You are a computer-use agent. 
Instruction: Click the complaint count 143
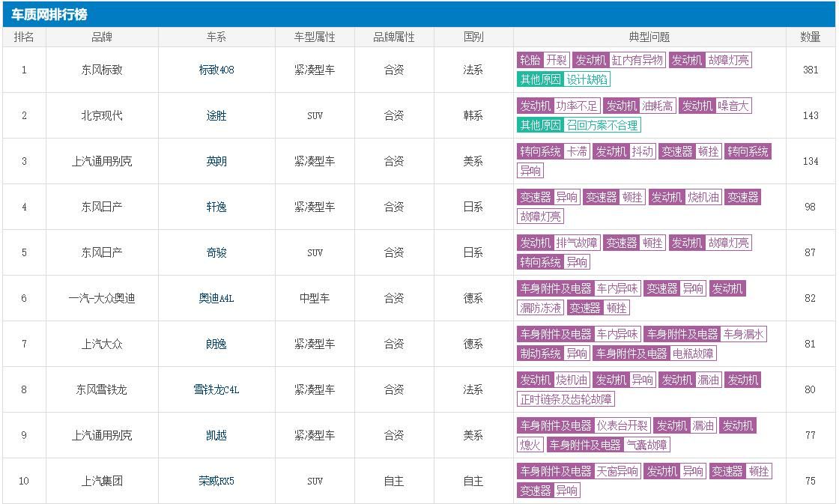pyautogui.click(x=810, y=115)
